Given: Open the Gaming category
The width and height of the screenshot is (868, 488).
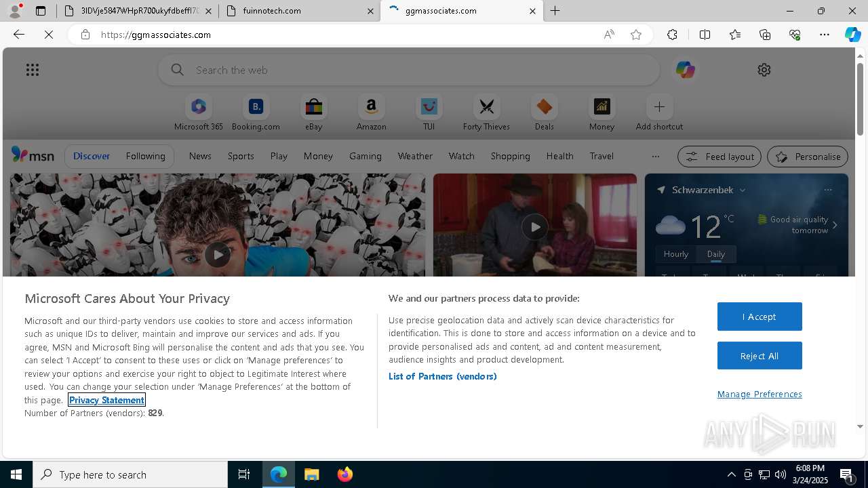Looking at the screenshot, I should [366, 156].
